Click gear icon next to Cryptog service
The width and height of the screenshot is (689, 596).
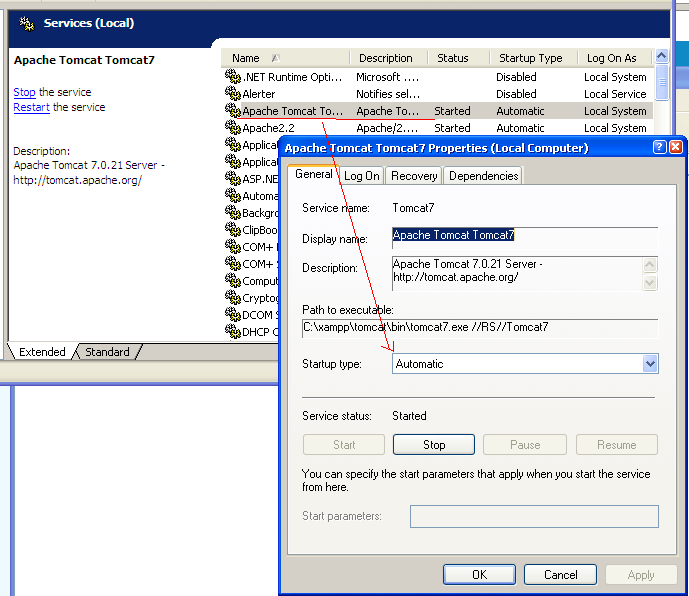pos(232,298)
